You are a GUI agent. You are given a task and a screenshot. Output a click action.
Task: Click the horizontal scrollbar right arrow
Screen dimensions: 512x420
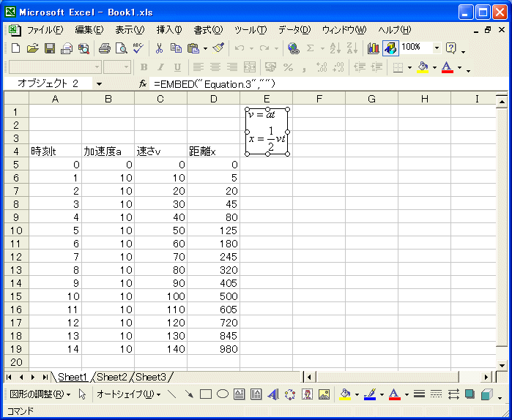[486, 378]
